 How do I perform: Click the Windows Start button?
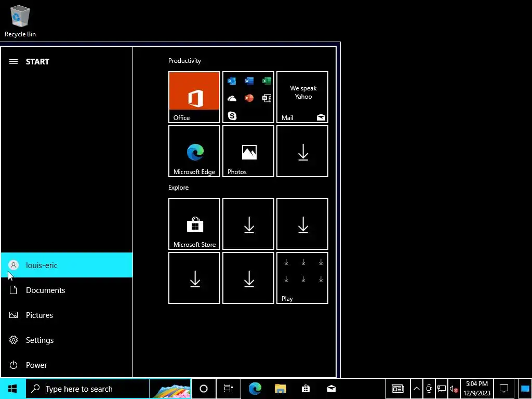click(x=12, y=389)
